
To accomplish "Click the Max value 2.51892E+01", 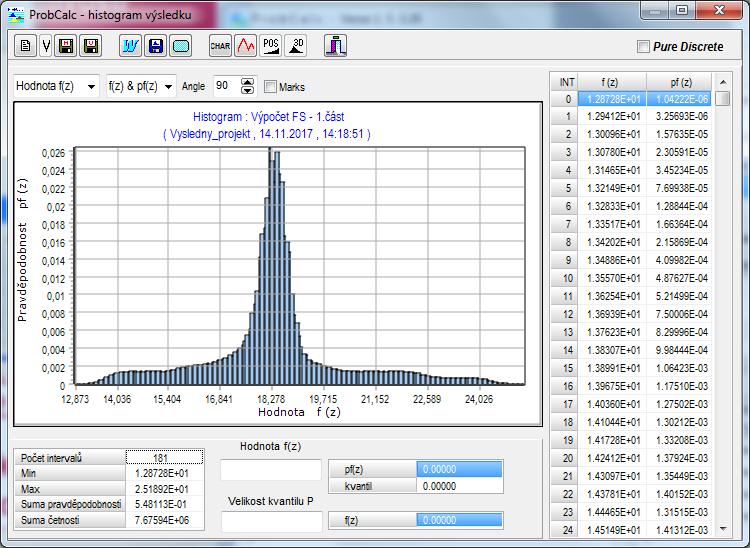I will pyautogui.click(x=165, y=489).
